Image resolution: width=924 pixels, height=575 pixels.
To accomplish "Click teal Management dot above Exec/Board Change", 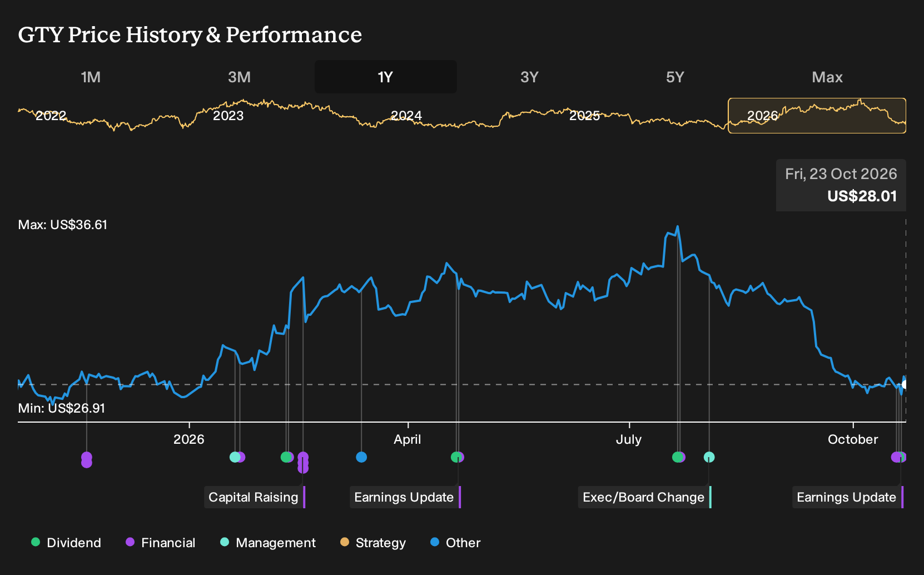I will click(709, 457).
